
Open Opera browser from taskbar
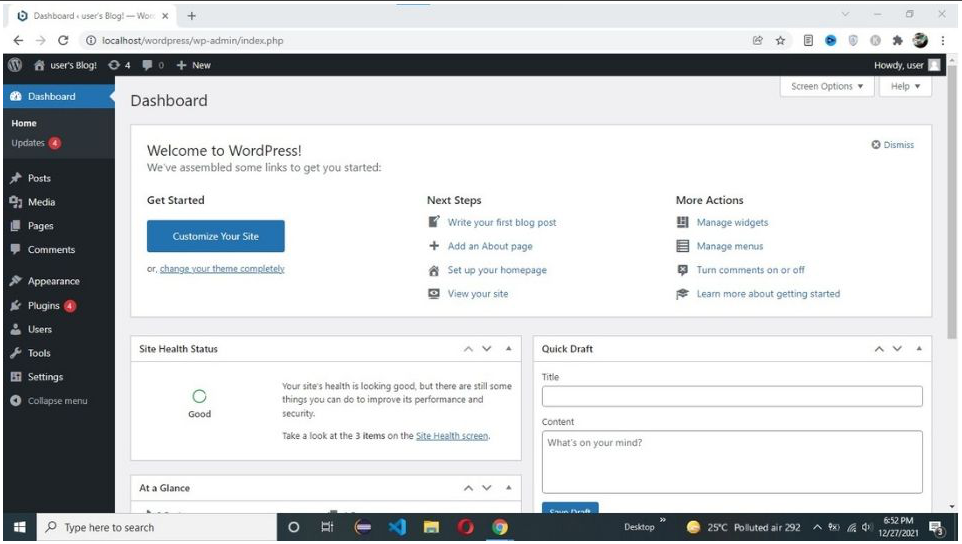click(x=466, y=527)
